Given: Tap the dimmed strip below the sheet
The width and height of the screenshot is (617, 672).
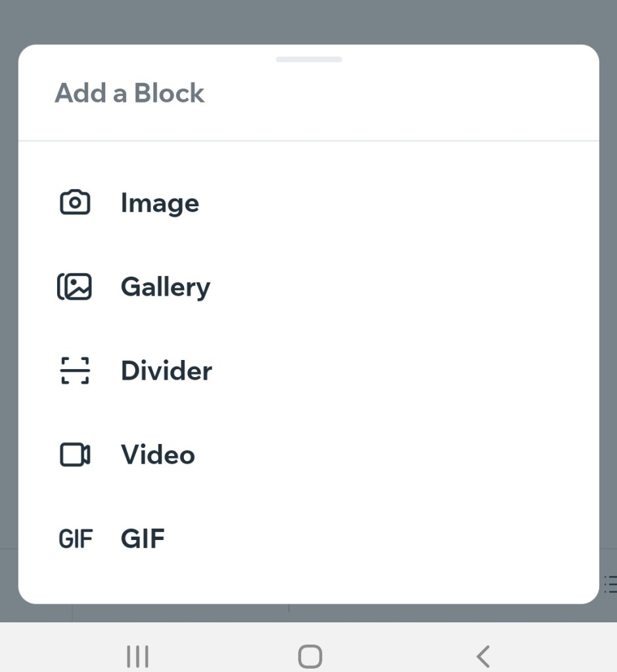Looking at the screenshot, I should tap(394, 613).
